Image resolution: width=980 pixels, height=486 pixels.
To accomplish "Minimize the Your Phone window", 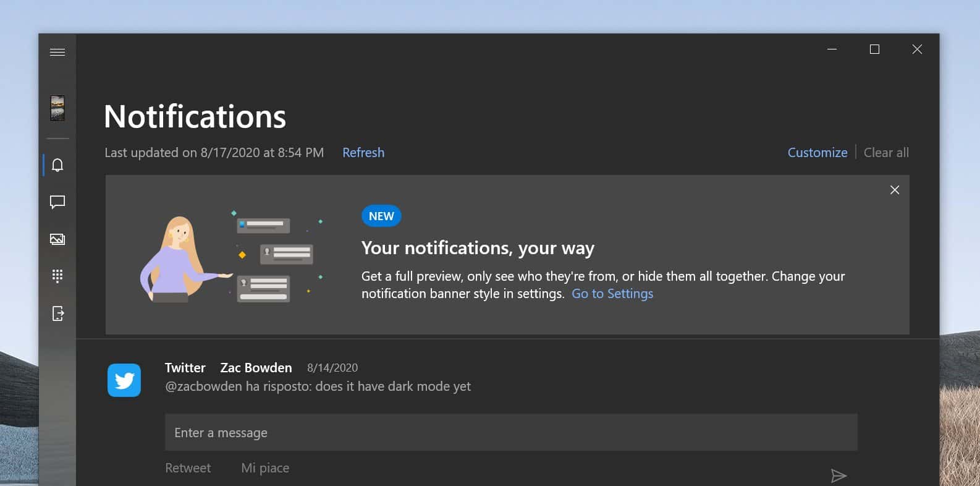I will click(x=832, y=49).
